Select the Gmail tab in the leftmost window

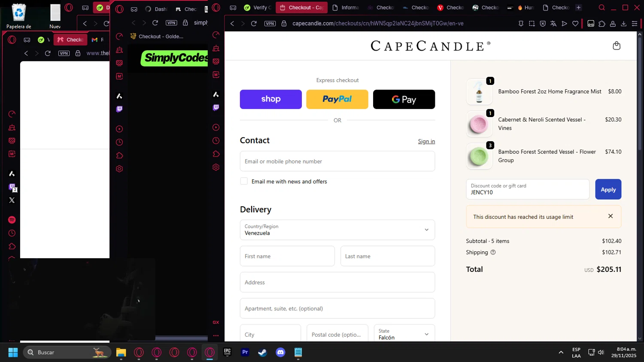[97, 39]
